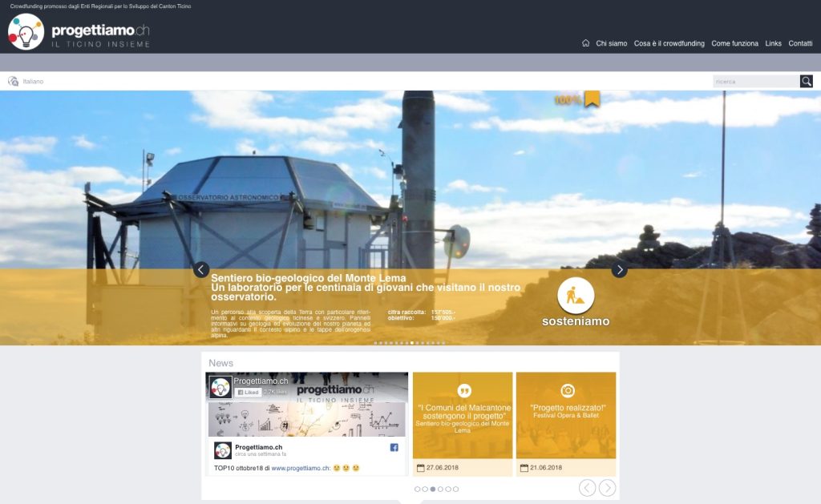
Task: Click the search magnifier icon
Action: coord(804,80)
